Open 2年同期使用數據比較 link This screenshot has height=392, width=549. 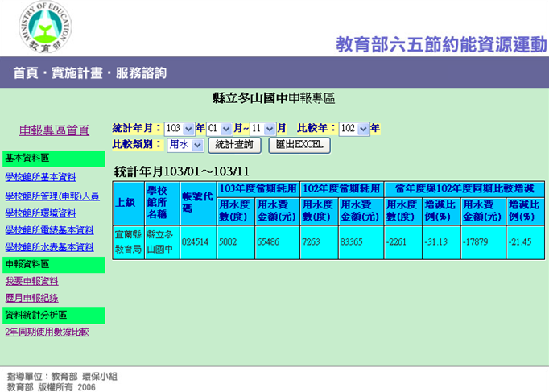pyautogui.click(x=47, y=332)
